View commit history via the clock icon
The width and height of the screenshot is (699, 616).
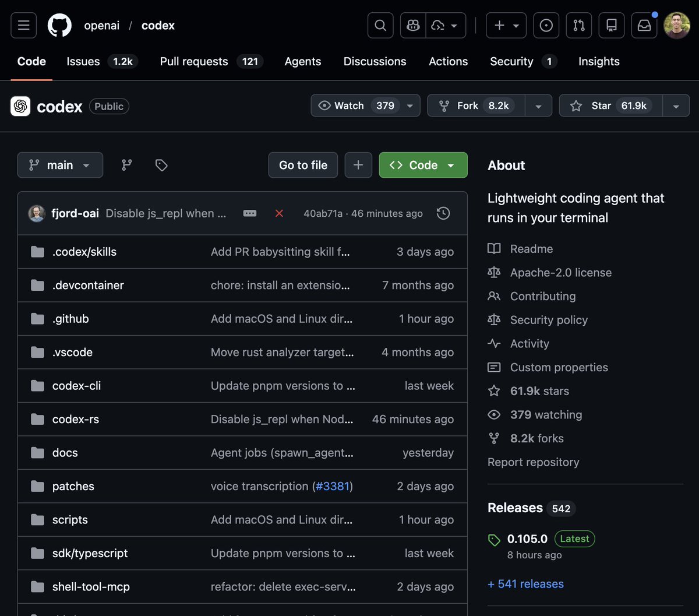443,213
